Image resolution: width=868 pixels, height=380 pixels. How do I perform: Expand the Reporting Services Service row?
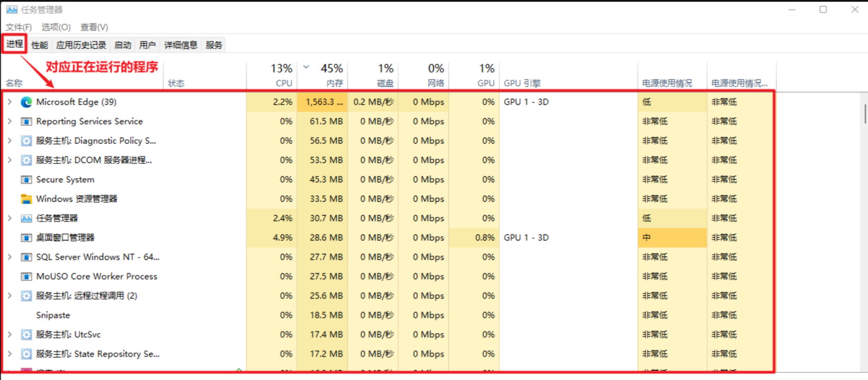pos(10,121)
